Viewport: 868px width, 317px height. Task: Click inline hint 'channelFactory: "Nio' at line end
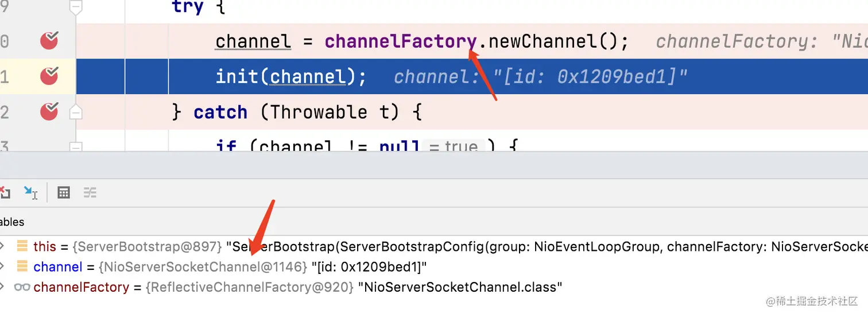(761, 41)
